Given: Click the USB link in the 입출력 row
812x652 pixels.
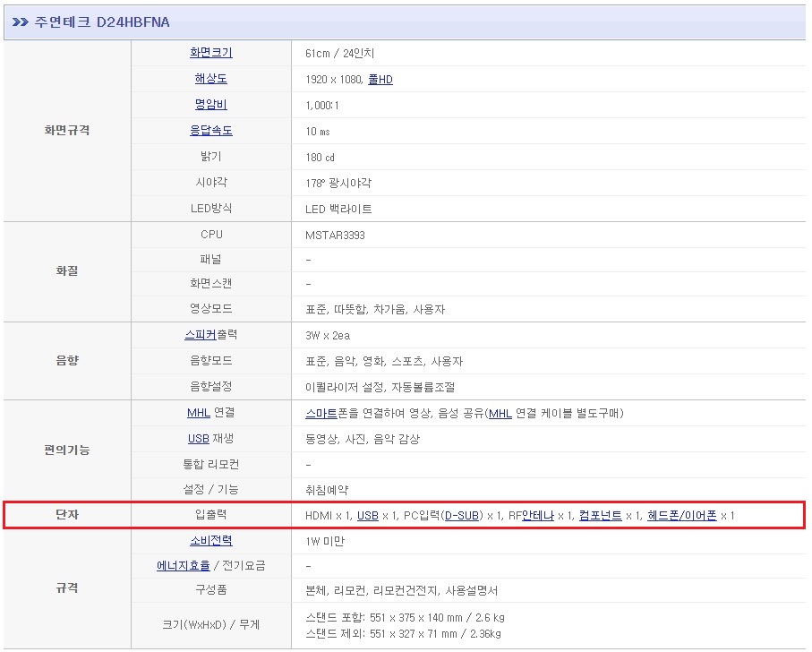Looking at the screenshot, I should click(368, 516).
